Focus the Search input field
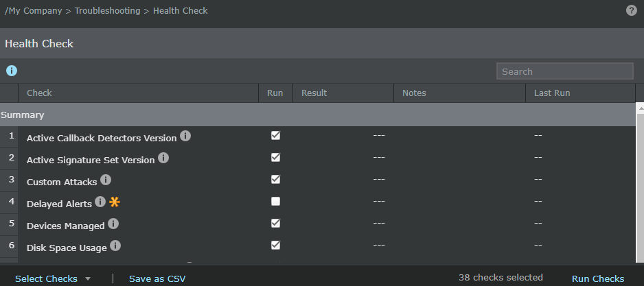 [x=565, y=71]
